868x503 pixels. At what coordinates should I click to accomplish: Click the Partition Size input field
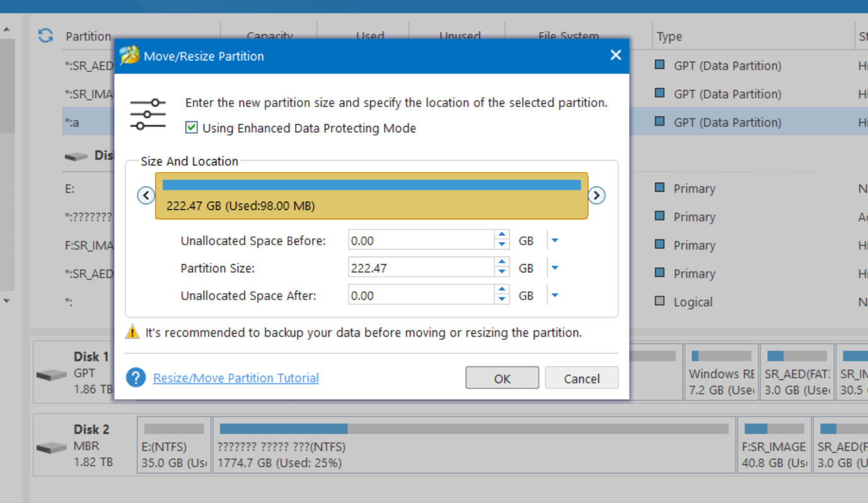pos(420,268)
